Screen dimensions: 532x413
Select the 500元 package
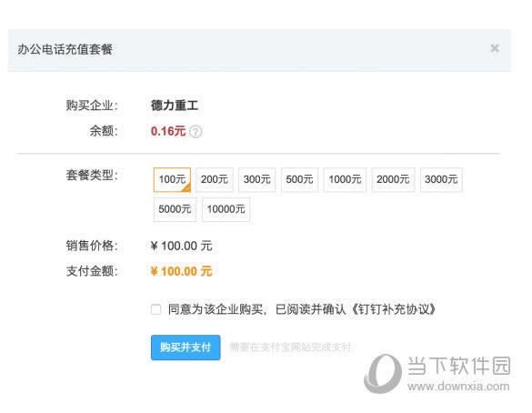pyautogui.click(x=299, y=179)
